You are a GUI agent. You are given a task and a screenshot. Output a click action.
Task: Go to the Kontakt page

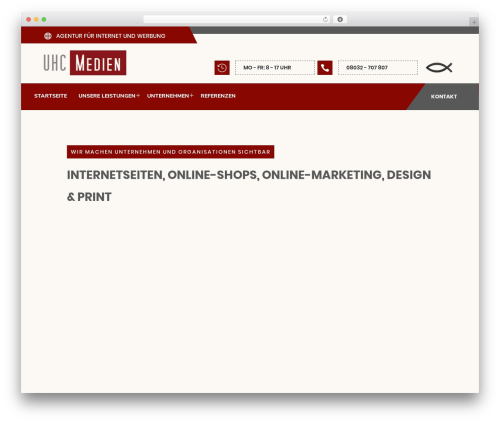(x=444, y=97)
